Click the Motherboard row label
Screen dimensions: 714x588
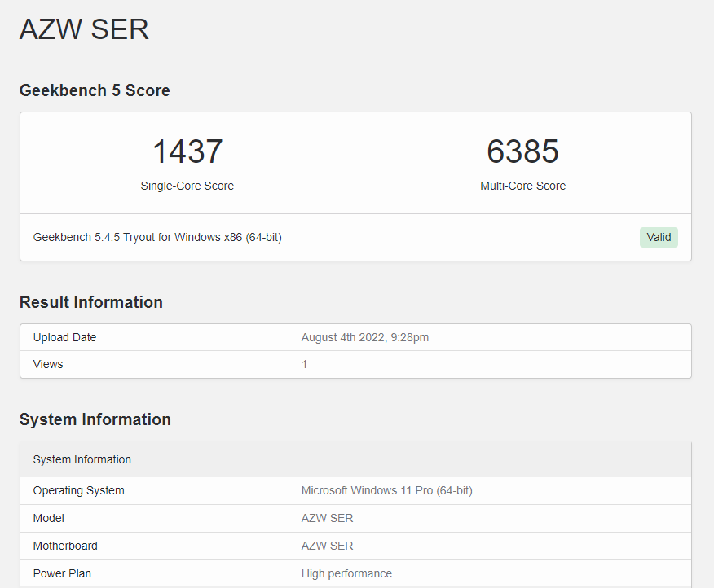(x=65, y=546)
